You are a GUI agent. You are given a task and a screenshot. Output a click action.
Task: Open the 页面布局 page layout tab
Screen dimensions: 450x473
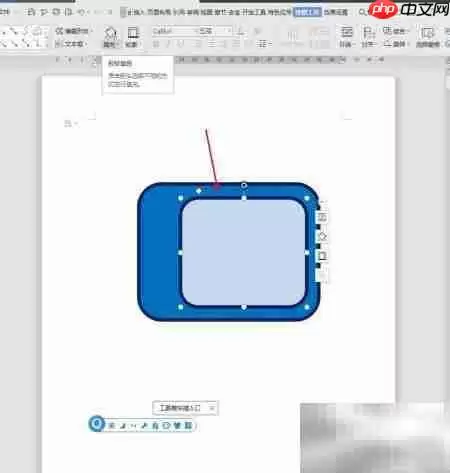(x=160, y=12)
